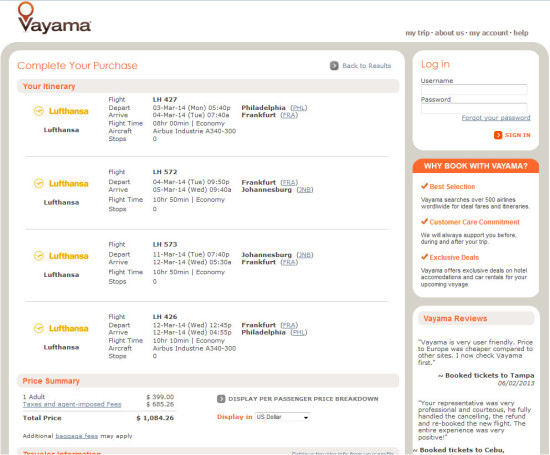
Task: Click the Sign In arrow icon
Action: pos(498,135)
